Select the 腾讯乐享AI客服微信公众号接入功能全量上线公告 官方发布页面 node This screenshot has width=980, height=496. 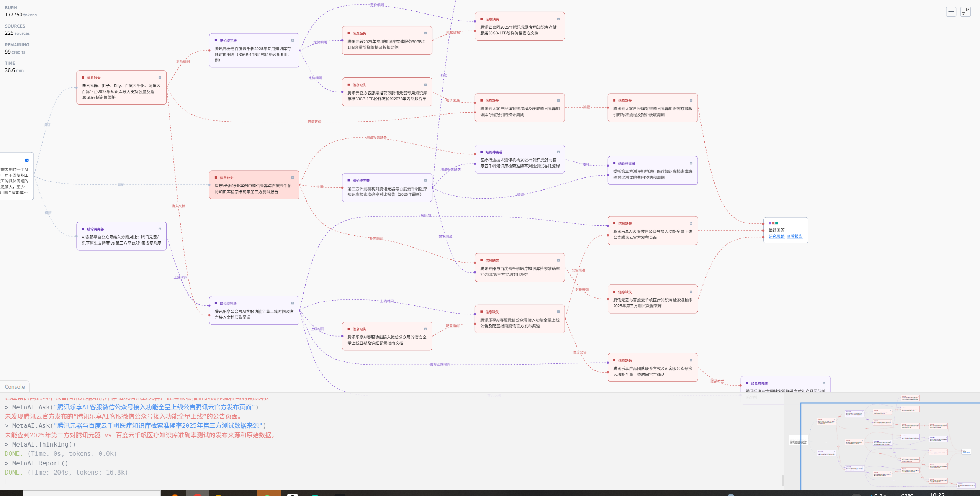652,234
